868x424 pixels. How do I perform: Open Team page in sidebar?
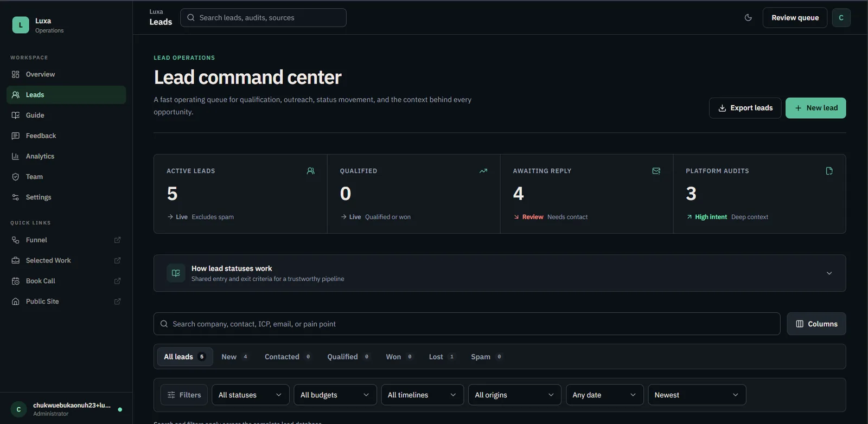click(66, 177)
